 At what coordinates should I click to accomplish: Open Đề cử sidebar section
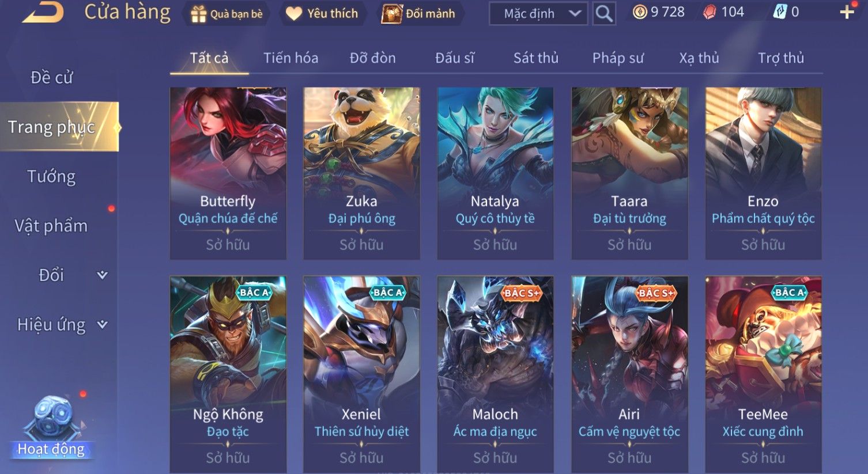[x=51, y=77]
